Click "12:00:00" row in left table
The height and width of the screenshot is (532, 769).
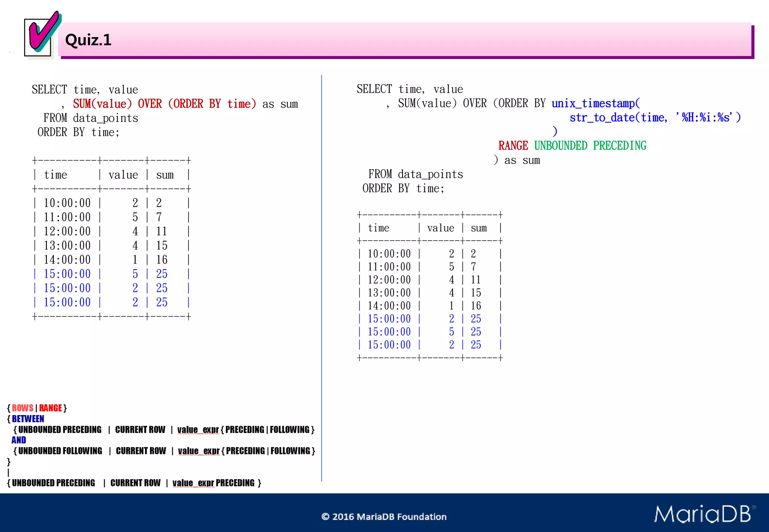point(112,231)
